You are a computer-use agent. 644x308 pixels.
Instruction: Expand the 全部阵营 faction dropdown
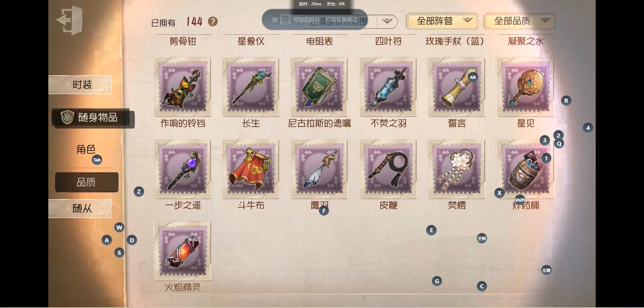point(444,21)
